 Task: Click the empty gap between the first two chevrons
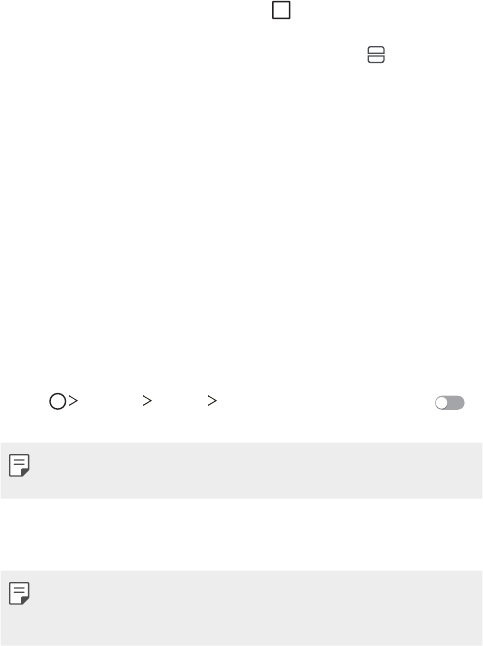[x=110, y=401]
